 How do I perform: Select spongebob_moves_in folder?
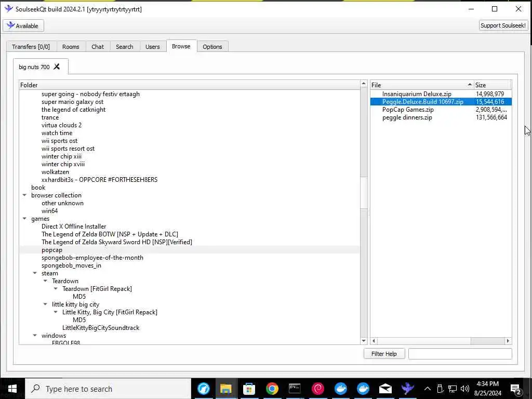71,265
